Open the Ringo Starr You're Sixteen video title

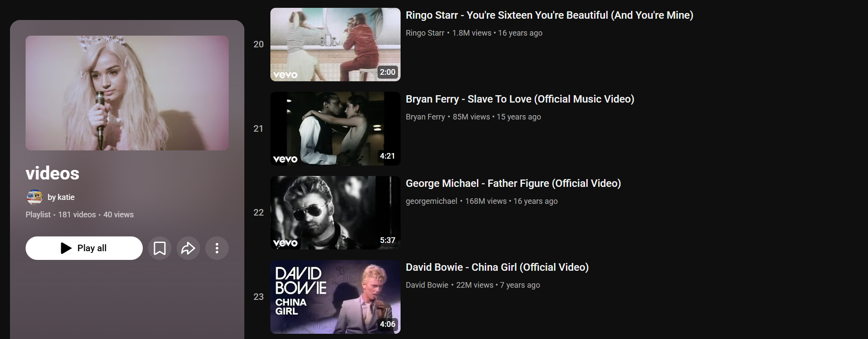coord(549,15)
